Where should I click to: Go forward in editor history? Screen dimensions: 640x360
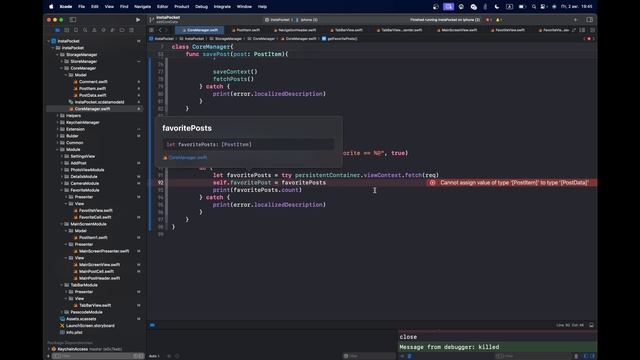pyautogui.click(x=168, y=30)
